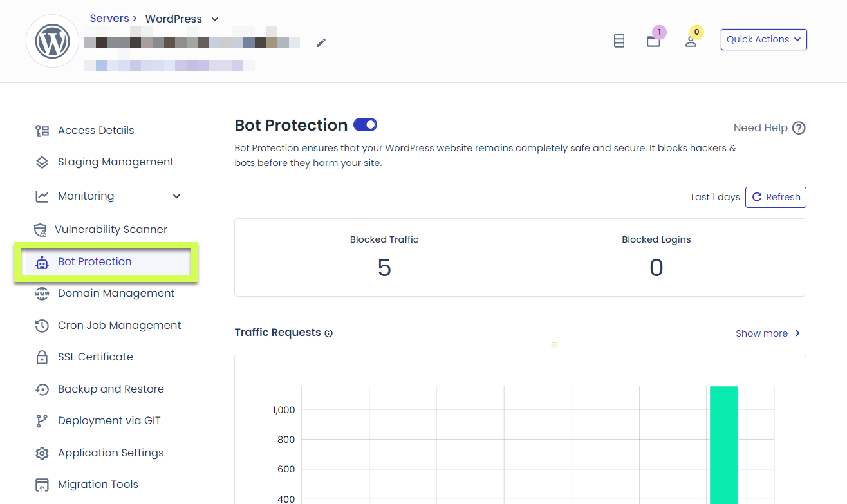Click the 600 y-axis label
This screenshot has height=504, width=847.
[x=286, y=470]
